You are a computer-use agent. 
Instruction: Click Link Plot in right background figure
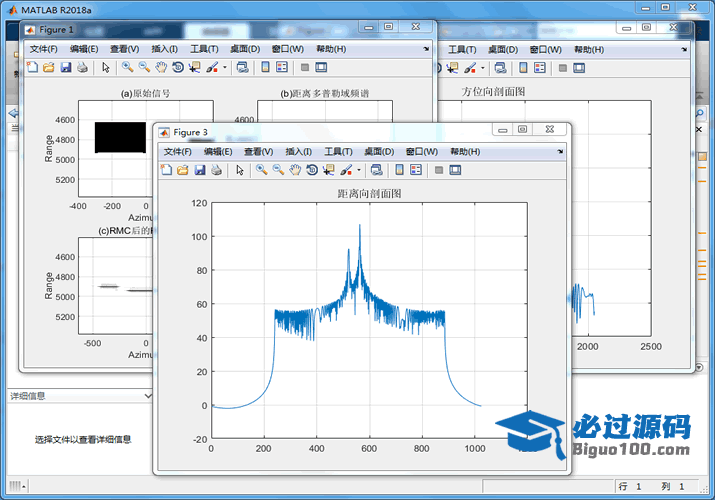pyautogui.click(x=500, y=68)
